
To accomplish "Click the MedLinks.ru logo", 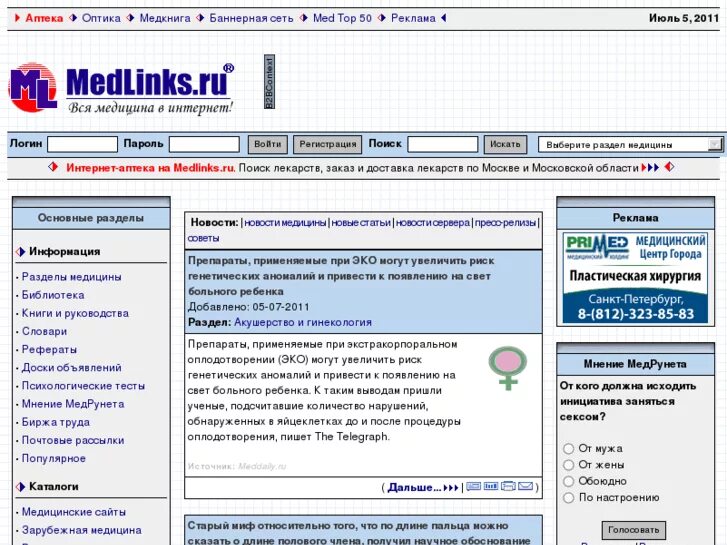I will click(x=121, y=89).
